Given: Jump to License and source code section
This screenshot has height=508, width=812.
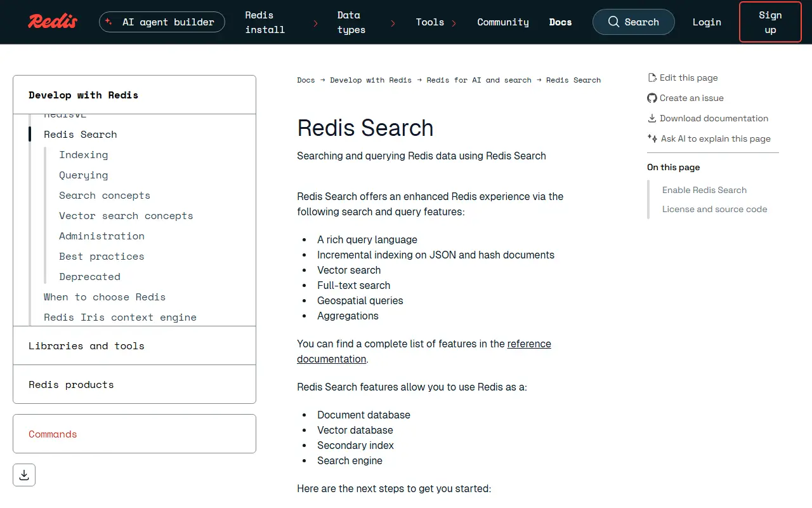Looking at the screenshot, I should (715, 209).
